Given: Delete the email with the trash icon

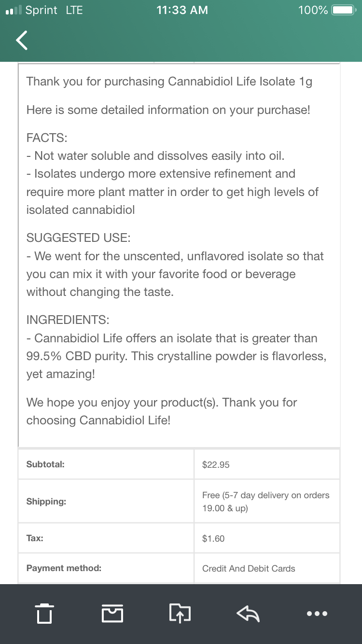Looking at the screenshot, I should click(x=44, y=614).
